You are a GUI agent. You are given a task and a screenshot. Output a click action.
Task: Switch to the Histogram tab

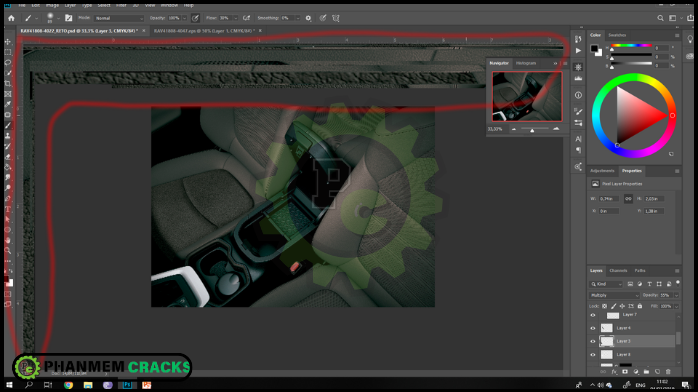(x=526, y=63)
